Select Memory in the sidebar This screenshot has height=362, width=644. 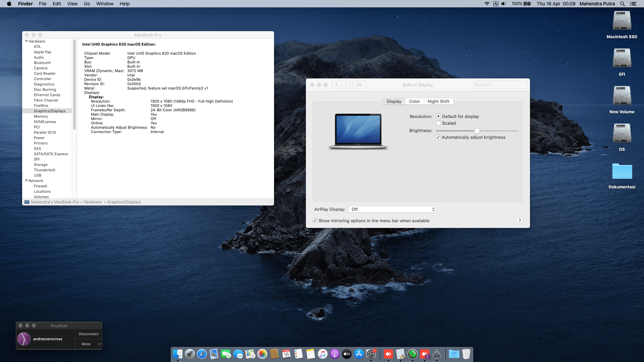pos(41,116)
